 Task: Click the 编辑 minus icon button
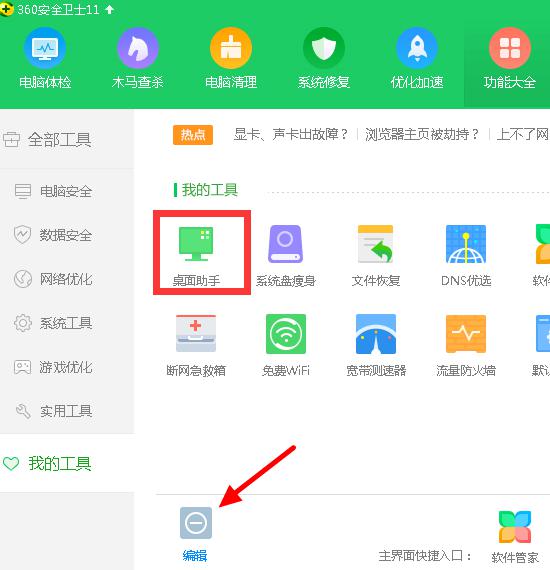click(196, 523)
